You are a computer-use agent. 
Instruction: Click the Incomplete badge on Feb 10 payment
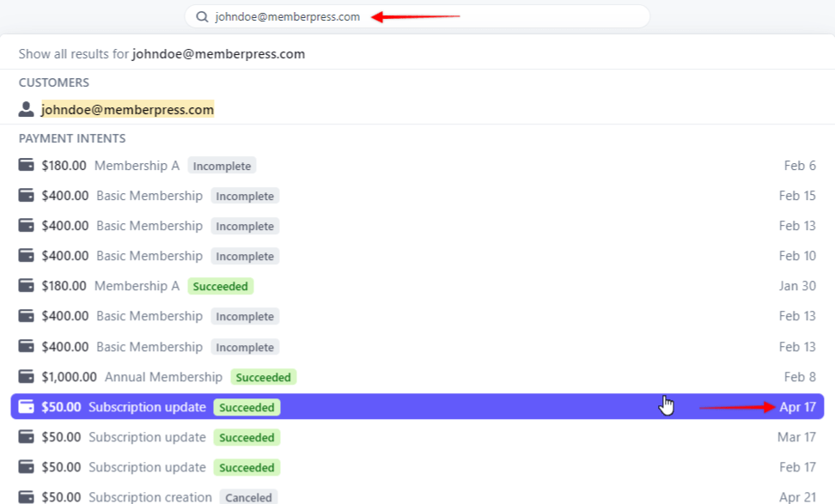(x=245, y=256)
